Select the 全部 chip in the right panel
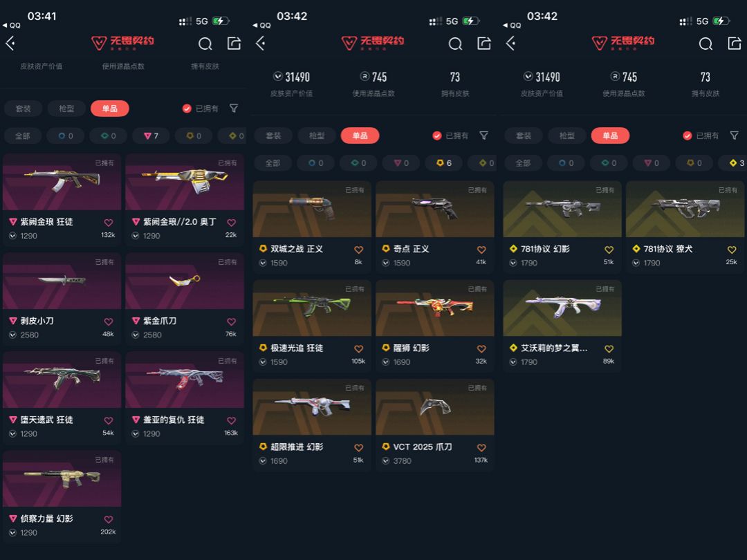The height and width of the screenshot is (560, 747). 523,163
